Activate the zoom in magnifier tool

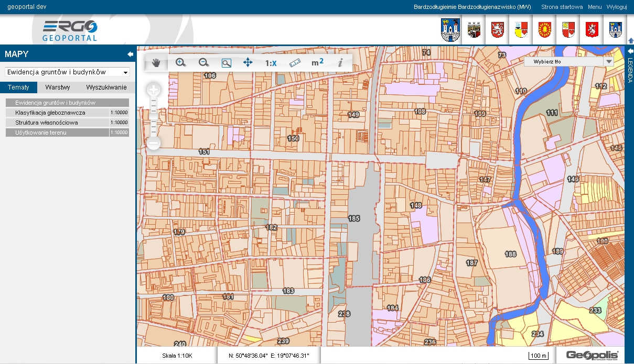tap(180, 62)
